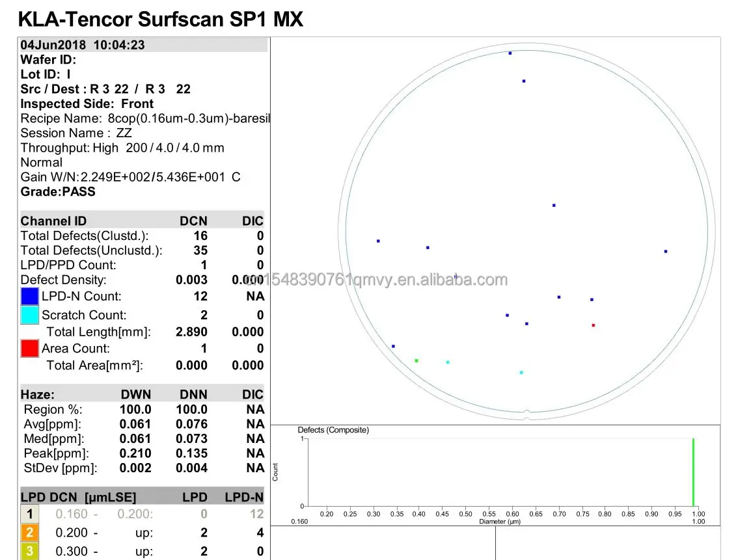Click the Recipe Name line
This screenshot has height=560, width=751.
[x=145, y=118]
